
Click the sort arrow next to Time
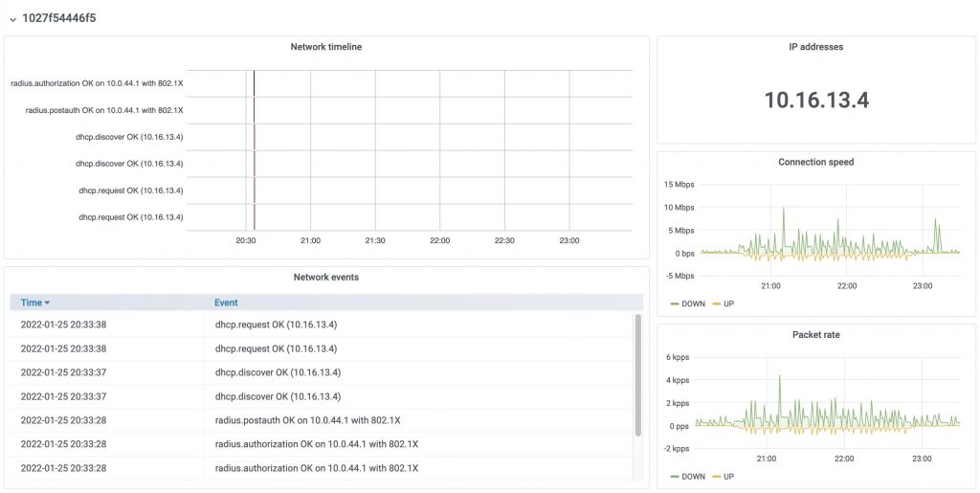48,303
